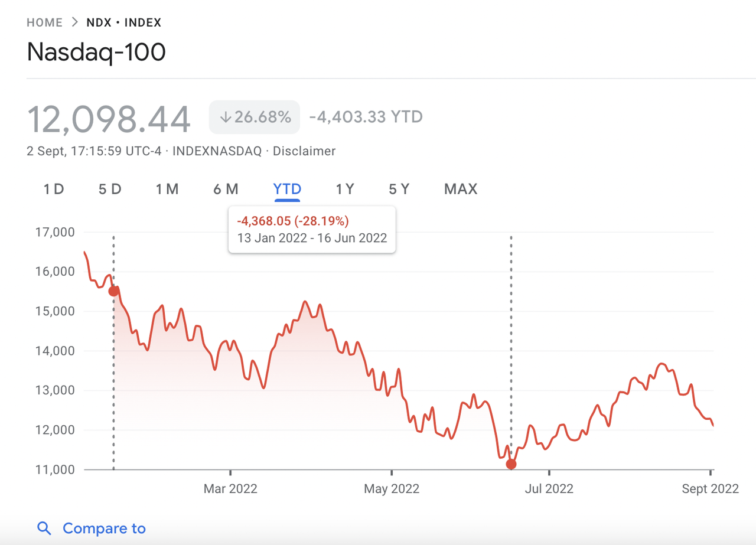Select the 1D time range tab
This screenshot has height=545, width=756.
click(54, 190)
